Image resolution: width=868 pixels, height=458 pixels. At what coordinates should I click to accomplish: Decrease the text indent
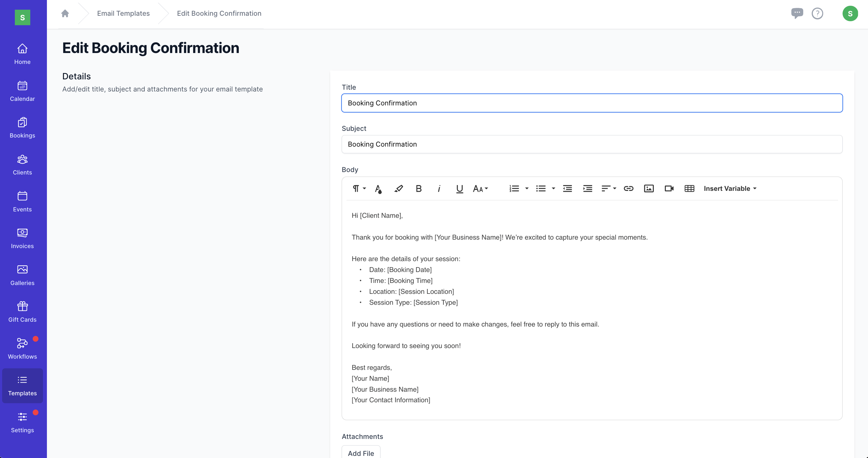(x=567, y=188)
